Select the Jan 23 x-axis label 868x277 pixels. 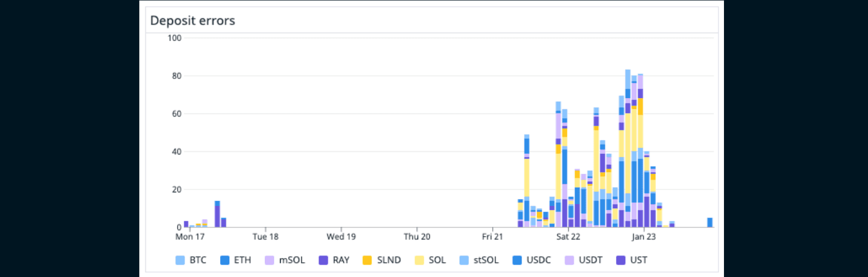[x=644, y=237]
